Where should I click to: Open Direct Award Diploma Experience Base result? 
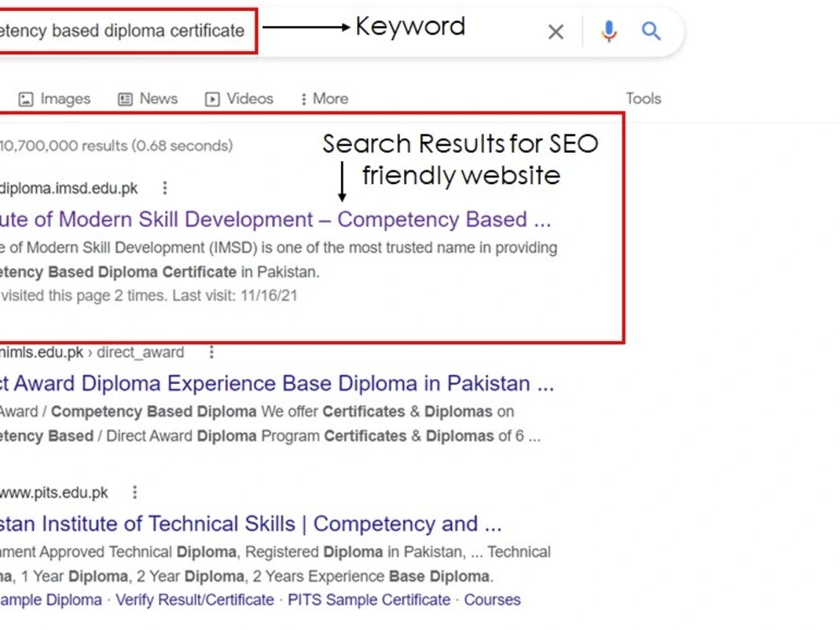click(277, 384)
